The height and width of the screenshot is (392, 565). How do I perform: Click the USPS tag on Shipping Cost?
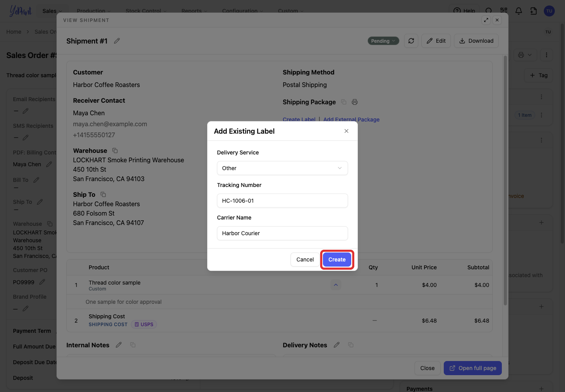click(x=144, y=324)
